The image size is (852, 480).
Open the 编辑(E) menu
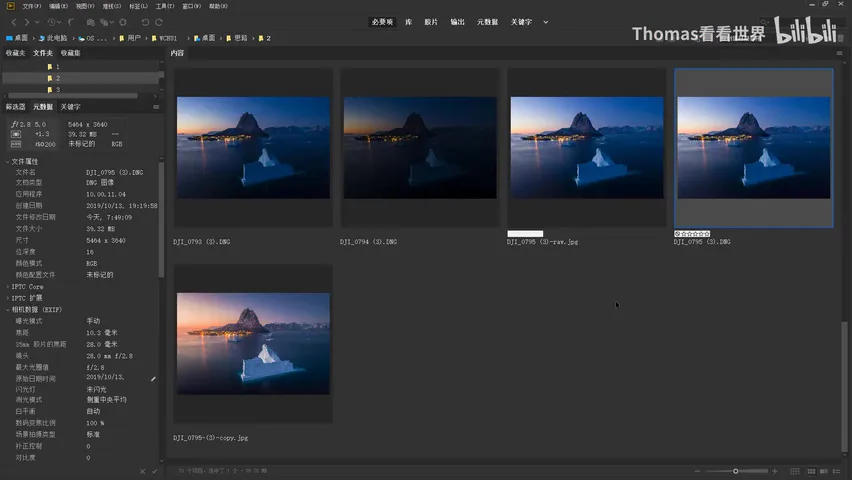(x=58, y=6)
